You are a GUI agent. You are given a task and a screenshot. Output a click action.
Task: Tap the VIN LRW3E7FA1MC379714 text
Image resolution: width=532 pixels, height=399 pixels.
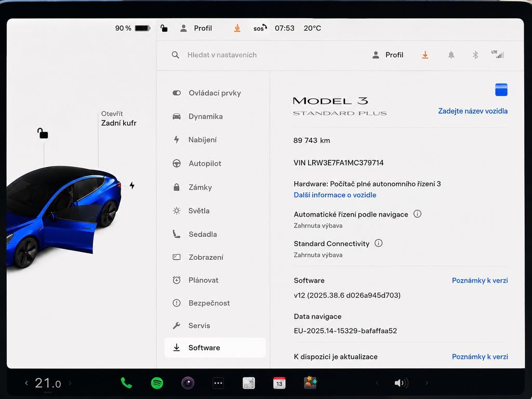click(339, 163)
